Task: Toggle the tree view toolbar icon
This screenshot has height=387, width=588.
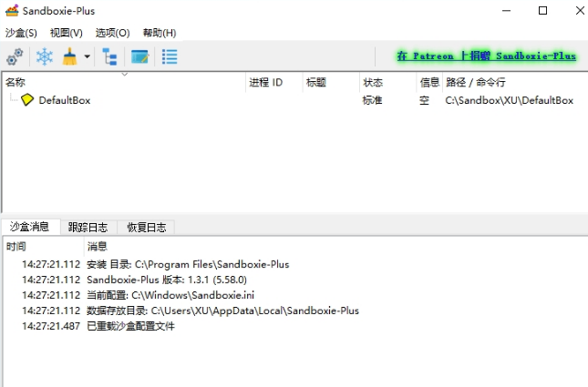Action: coord(109,57)
